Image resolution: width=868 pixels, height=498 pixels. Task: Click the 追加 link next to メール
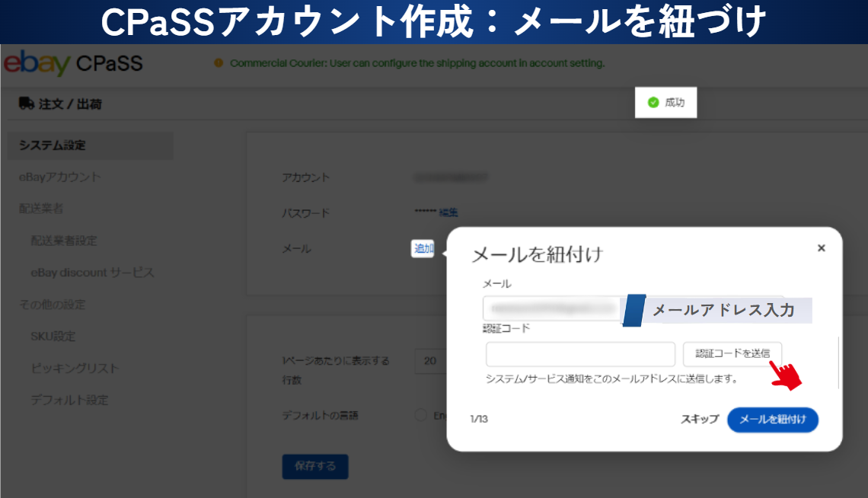[x=423, y=249]
